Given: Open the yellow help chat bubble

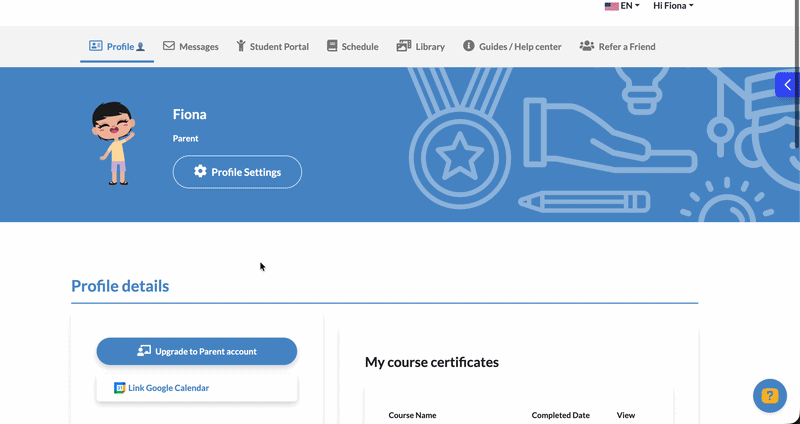Looking at the screenshot, I should click(x=770, y=395).
